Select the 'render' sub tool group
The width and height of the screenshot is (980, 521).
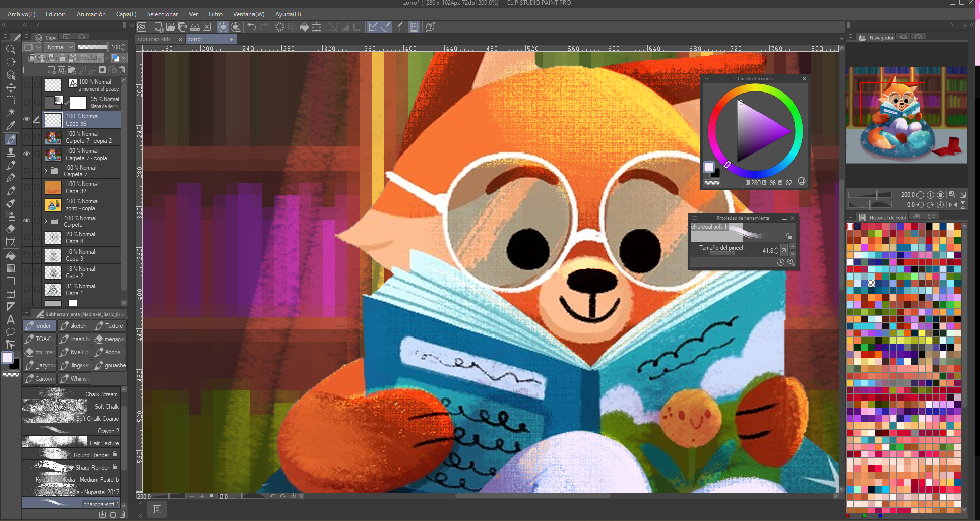click(40, 326)
